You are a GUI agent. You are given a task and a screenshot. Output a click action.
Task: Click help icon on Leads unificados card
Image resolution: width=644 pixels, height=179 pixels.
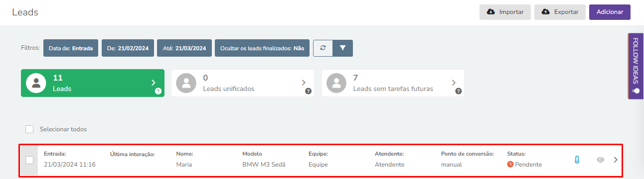(x=308, y=91)
